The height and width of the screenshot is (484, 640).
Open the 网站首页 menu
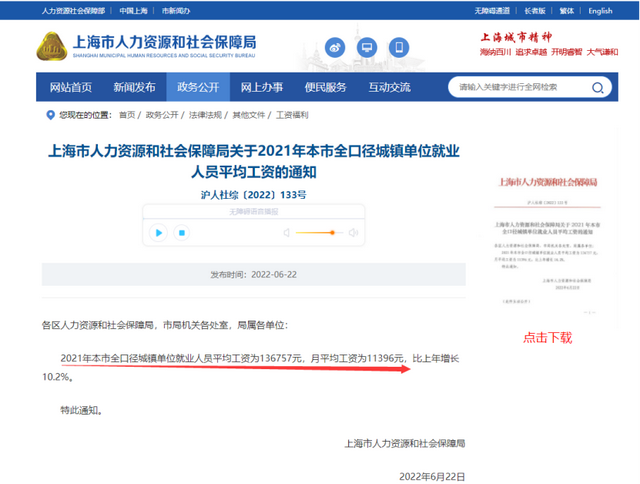(71, 87)
